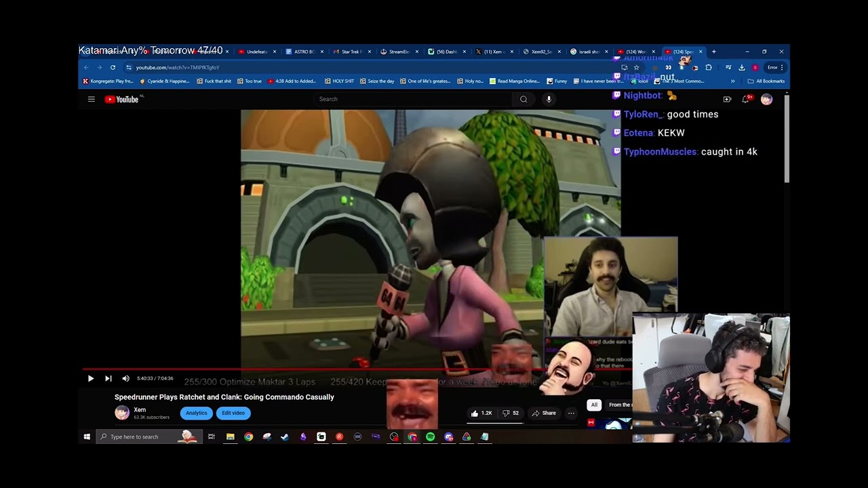Reload the page
This screenshot has width=868, height=488.
click(x=113, y=67)
